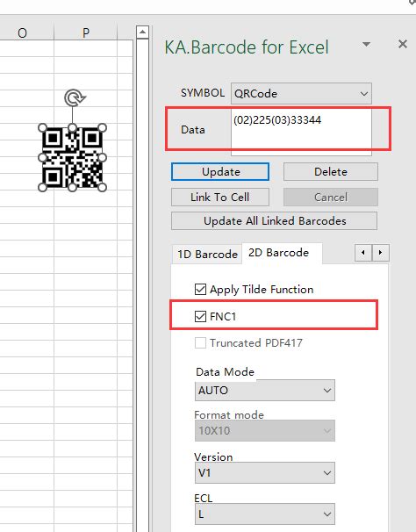Toggle the Truncated PDF417 checkbox

click(200, 342)
